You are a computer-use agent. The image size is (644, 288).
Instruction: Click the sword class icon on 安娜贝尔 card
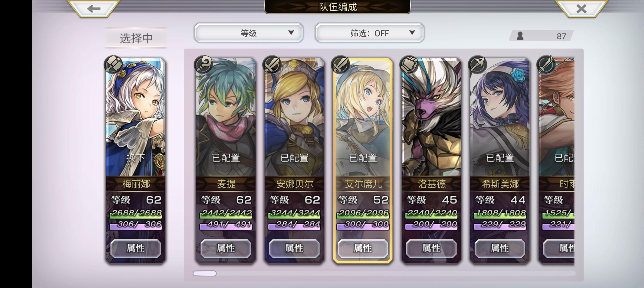click(x=272, y=65)
